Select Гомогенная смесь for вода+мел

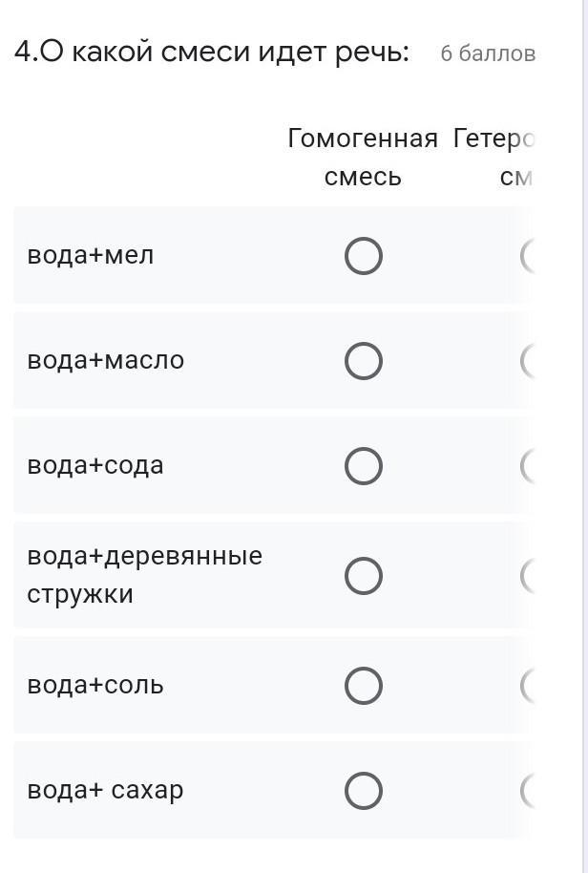tap(364, 256)
